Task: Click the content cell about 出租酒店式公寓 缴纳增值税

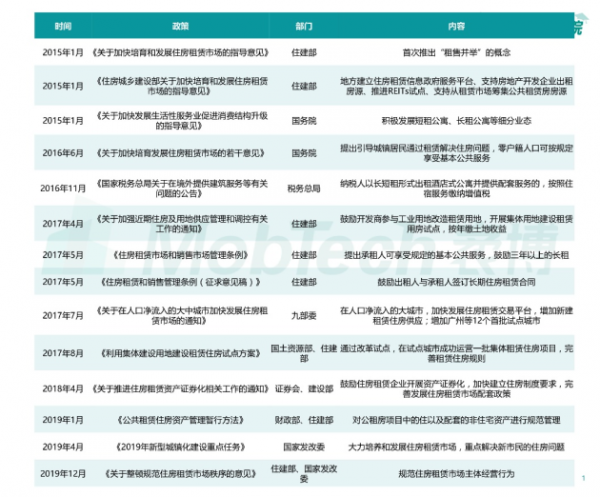Action: tap(456, 188)
